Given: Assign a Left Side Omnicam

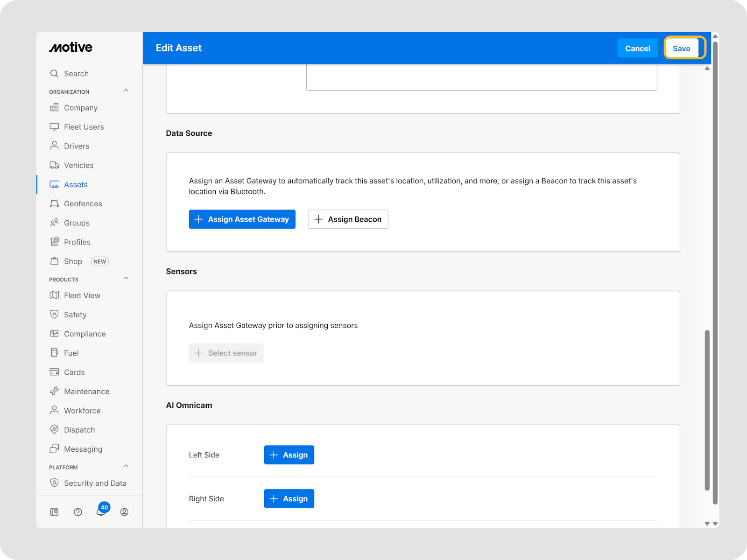Looking at the screenshot, I should (x=289, y=455).
